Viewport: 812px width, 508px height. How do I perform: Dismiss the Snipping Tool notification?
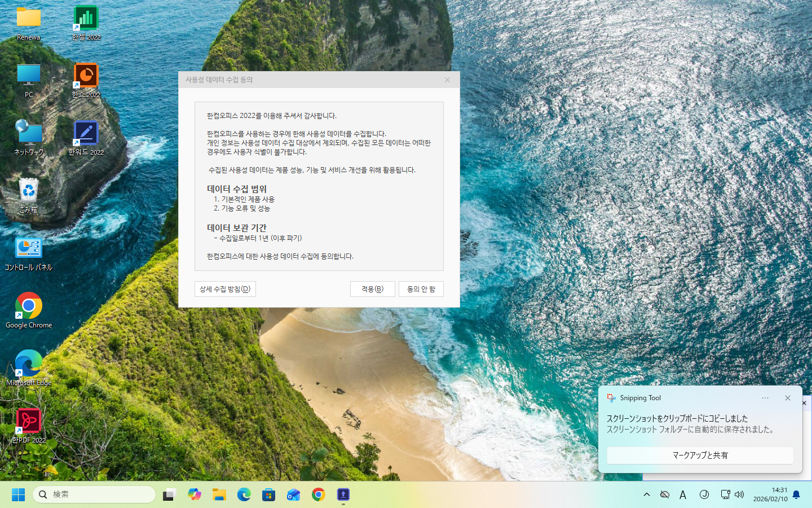[x=788, y=398]
